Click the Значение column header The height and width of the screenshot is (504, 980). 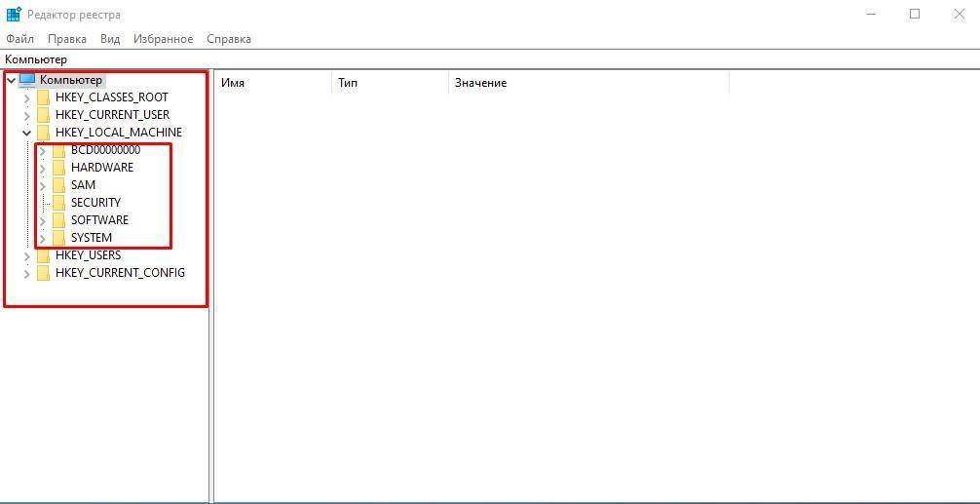(x=480, y=83)
